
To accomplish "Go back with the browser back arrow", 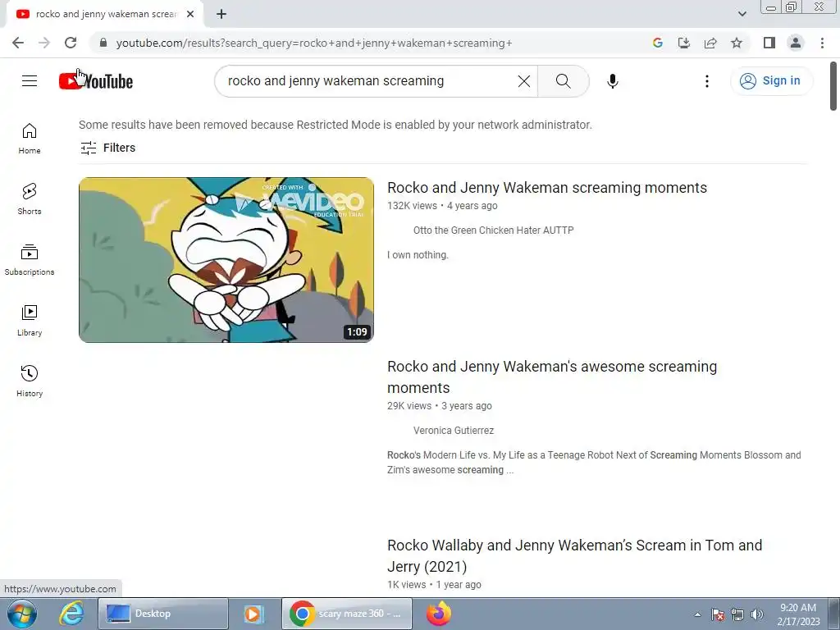I will pyautogui.click(x=18, y=43).
